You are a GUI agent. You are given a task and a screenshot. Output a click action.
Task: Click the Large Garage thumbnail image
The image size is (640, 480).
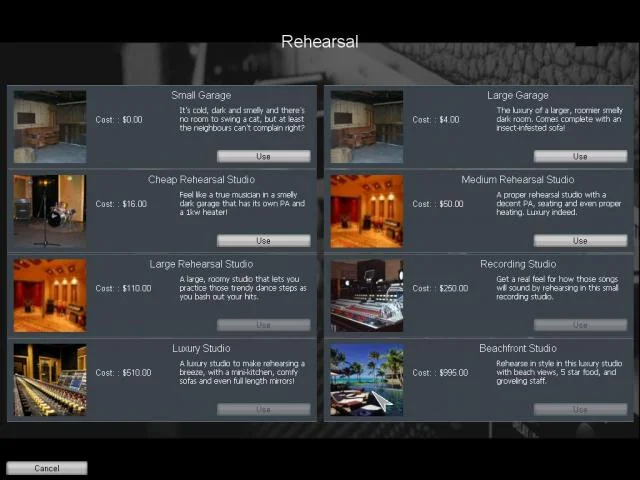[x=366, y=127]
